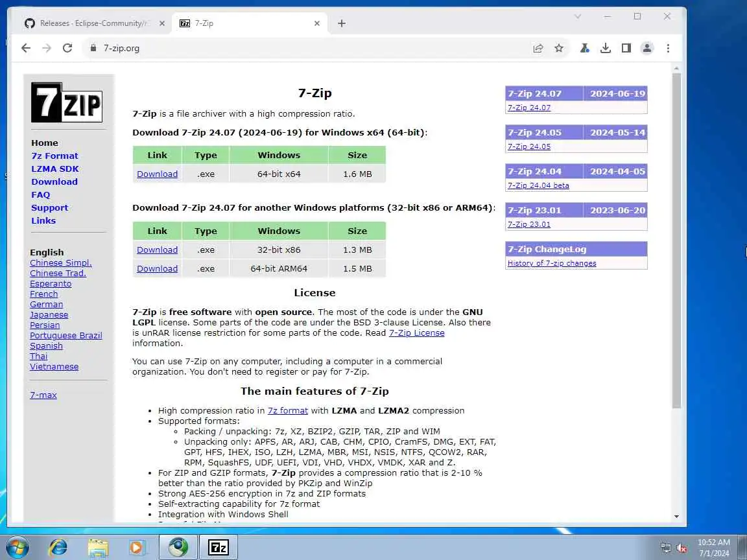The width and height of the screenshot is (747, 560).
Task: Open the browser downloads icon
Action: [x=606, y=48]
